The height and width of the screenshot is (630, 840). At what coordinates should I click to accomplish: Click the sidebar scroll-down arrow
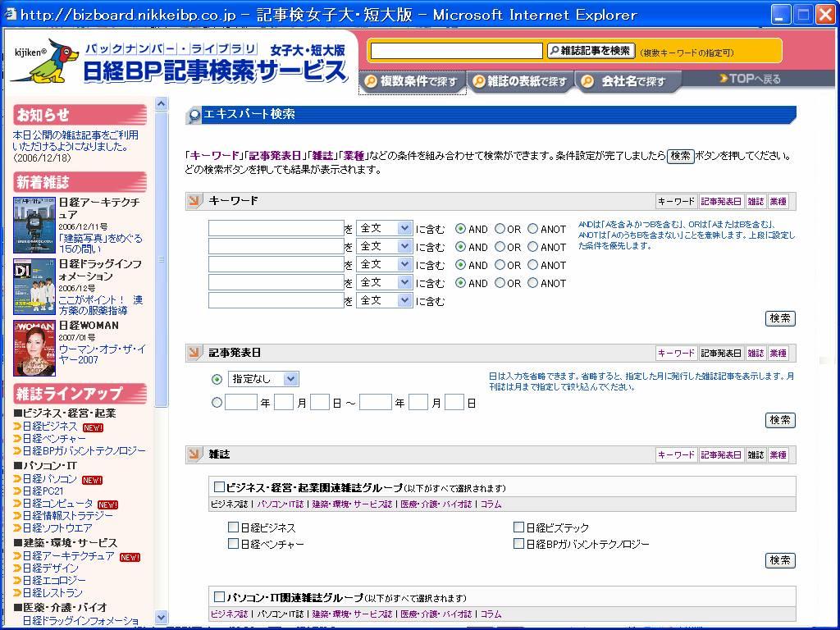[x=162, y=617]
